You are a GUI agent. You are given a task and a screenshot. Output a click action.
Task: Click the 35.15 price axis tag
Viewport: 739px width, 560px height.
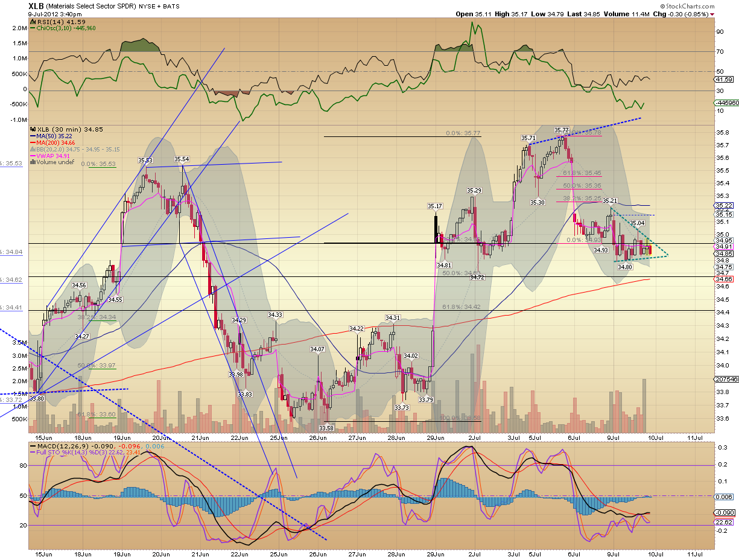coord(724,214)
